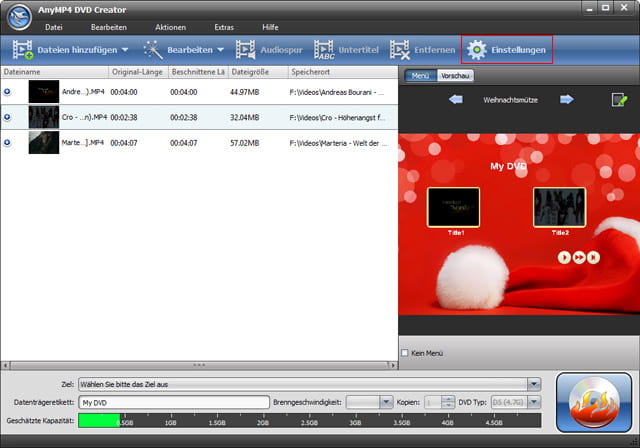
Task: Click the edit menu template icon
Action: (619, 100)
